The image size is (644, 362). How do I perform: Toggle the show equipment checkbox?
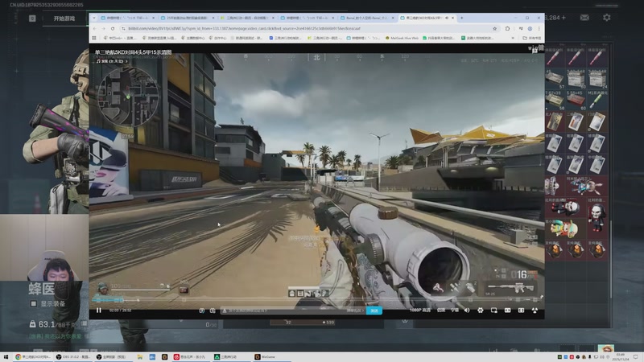[34, 304]
